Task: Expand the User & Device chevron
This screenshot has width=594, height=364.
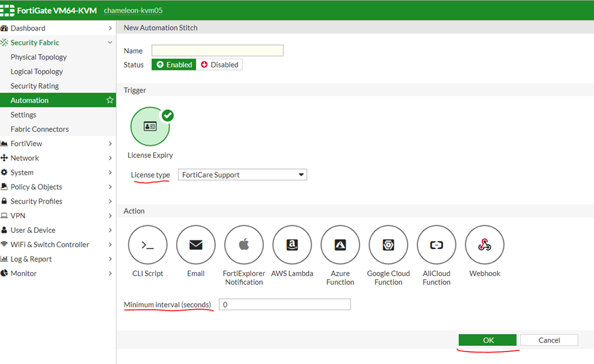Action: (110, 230)
